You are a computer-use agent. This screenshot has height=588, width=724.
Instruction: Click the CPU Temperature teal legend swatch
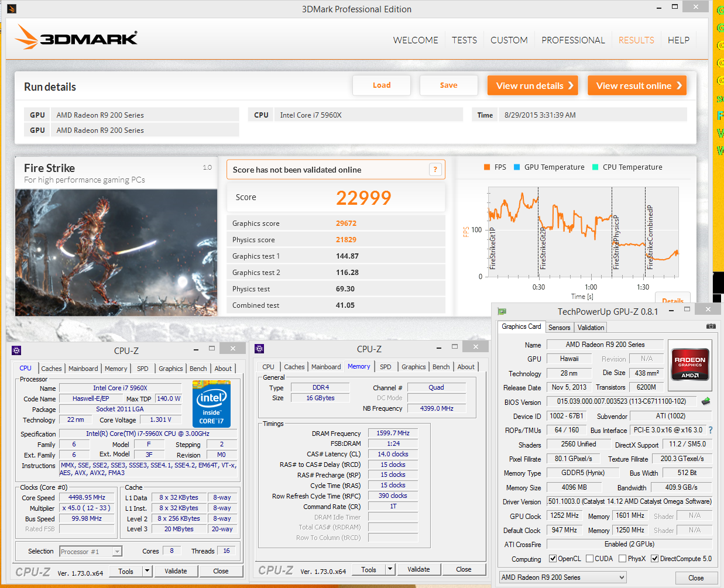(595, 167)
